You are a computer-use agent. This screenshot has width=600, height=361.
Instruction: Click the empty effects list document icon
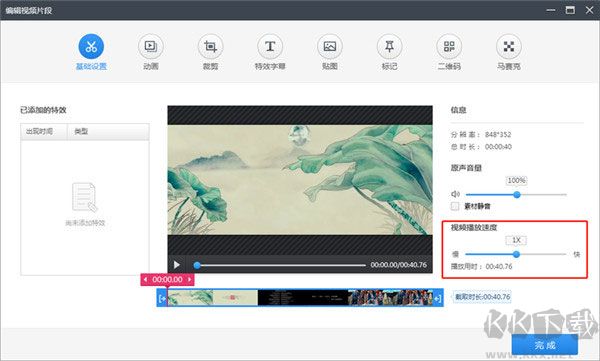[85, 197]
